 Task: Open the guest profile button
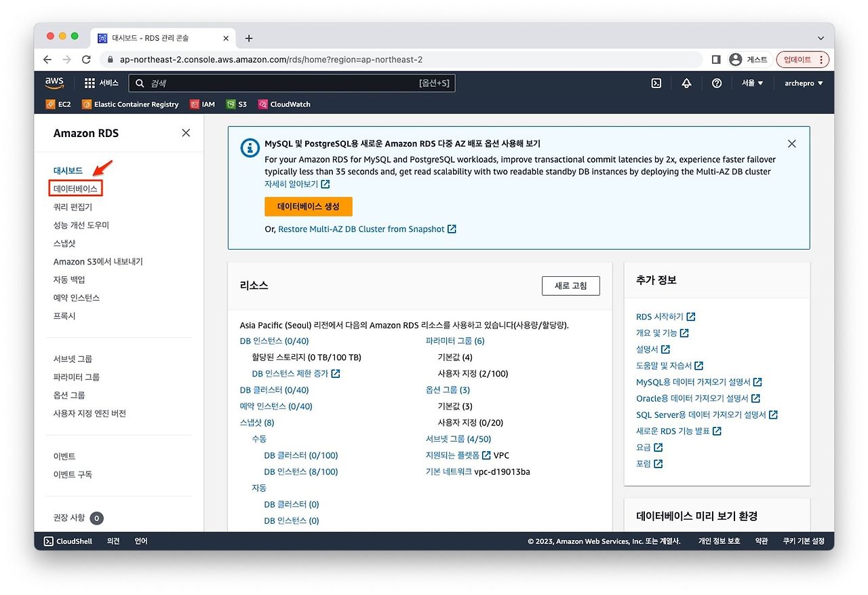click(749, 60)
